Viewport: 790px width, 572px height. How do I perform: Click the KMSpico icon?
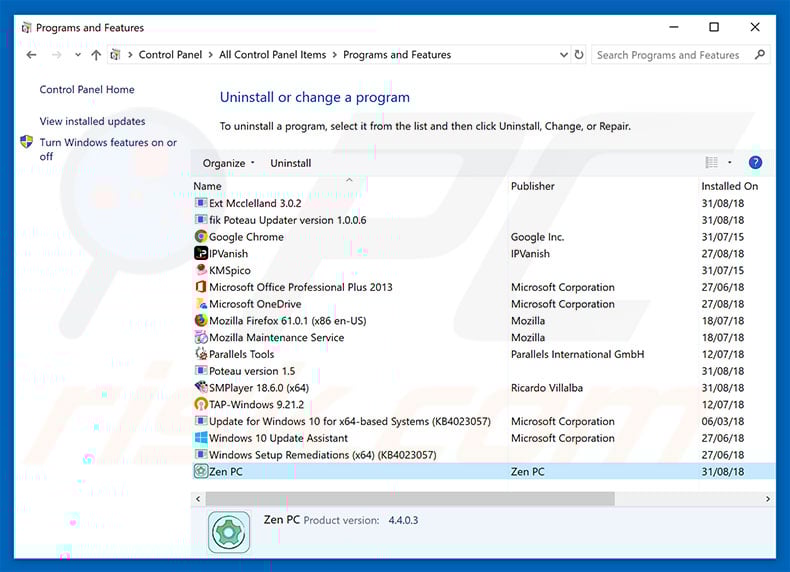point(201,270)
